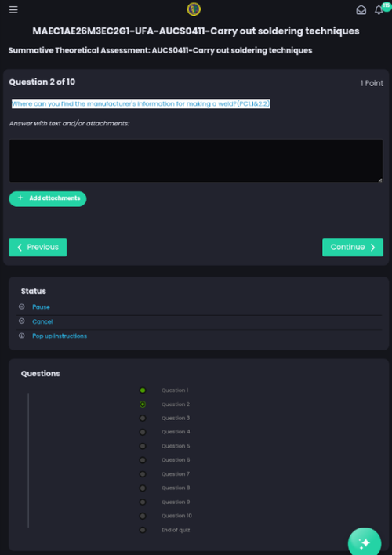Go to the Previous question

pyautogui.click(x=38, y=247)
